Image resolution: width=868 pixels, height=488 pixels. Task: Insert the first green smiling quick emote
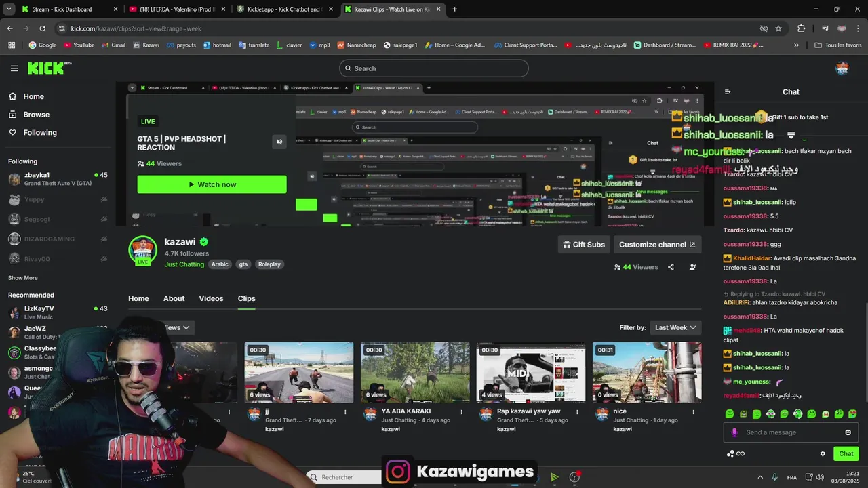pyautogui.click(x=730, y=413)
